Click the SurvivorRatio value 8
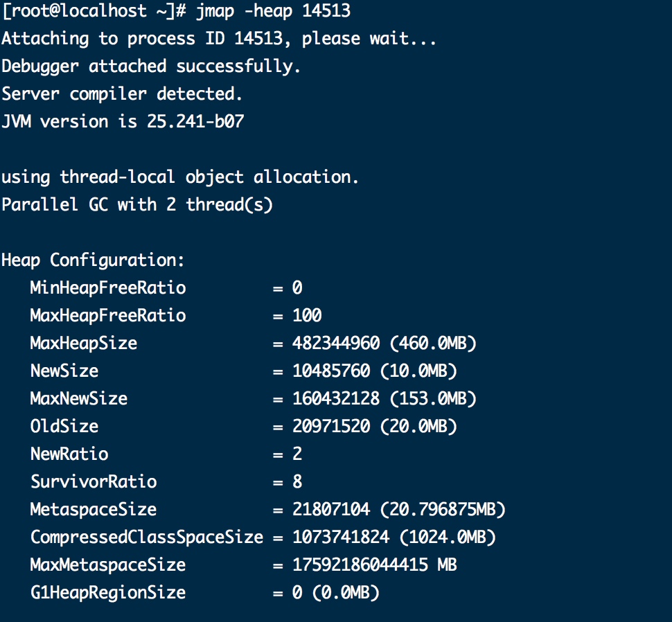Viewport: 672px width, 622px height. [297, 482]
